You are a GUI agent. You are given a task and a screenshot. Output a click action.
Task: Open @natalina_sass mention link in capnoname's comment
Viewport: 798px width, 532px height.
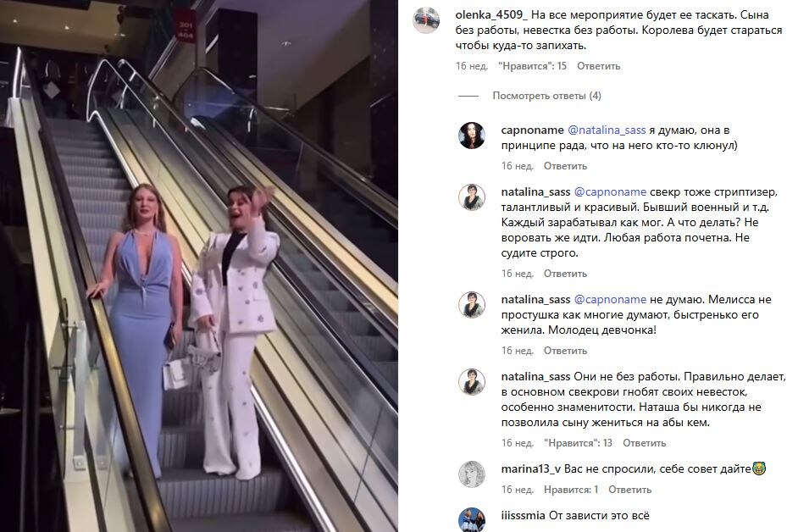pyautogui.click(x=607, y=130)
